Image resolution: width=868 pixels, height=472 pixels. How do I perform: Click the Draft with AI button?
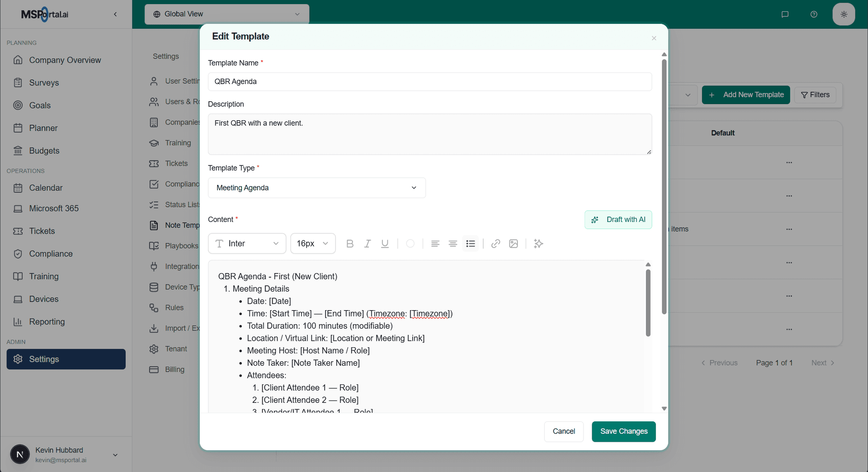[x=618, y=219]
